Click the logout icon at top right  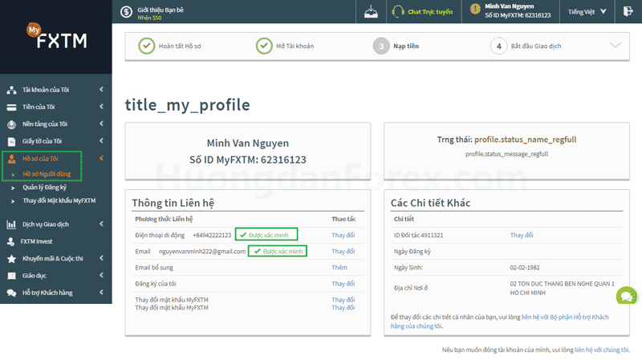click(628, 11)
